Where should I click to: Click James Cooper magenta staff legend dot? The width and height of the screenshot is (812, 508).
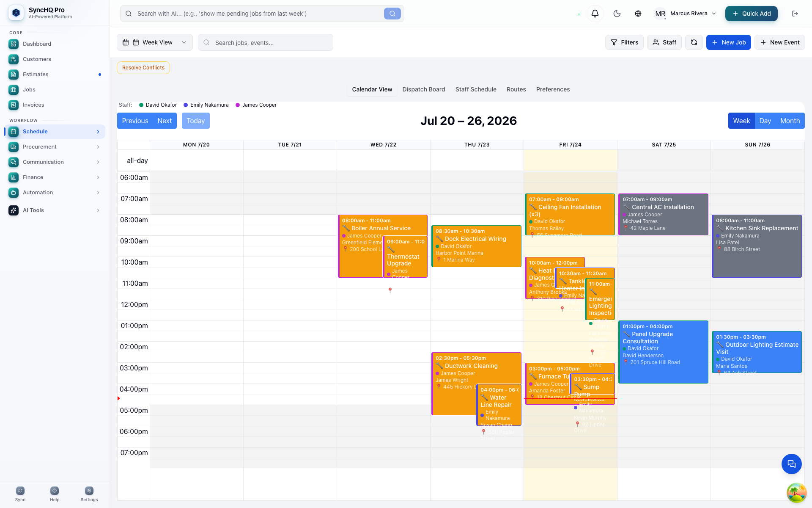point(238,105)
